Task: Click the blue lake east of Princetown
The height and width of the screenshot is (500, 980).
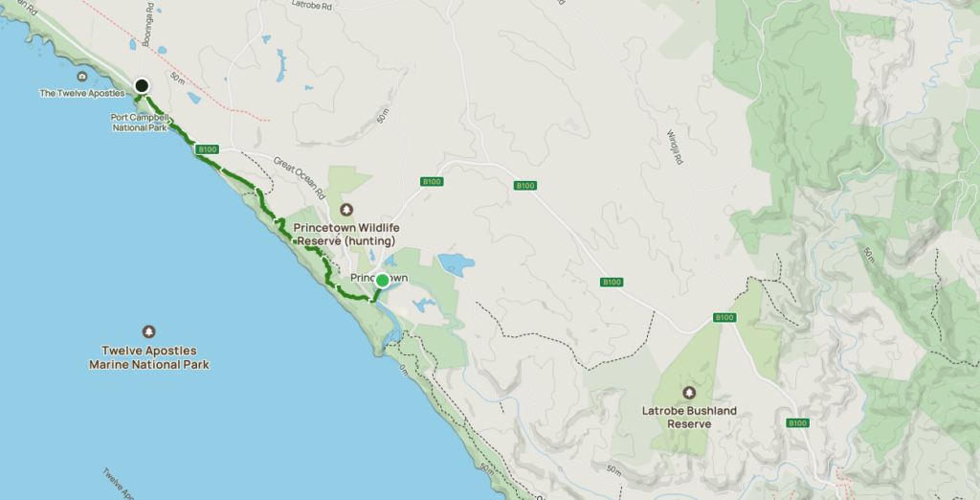Action: (x=456, y=263)
